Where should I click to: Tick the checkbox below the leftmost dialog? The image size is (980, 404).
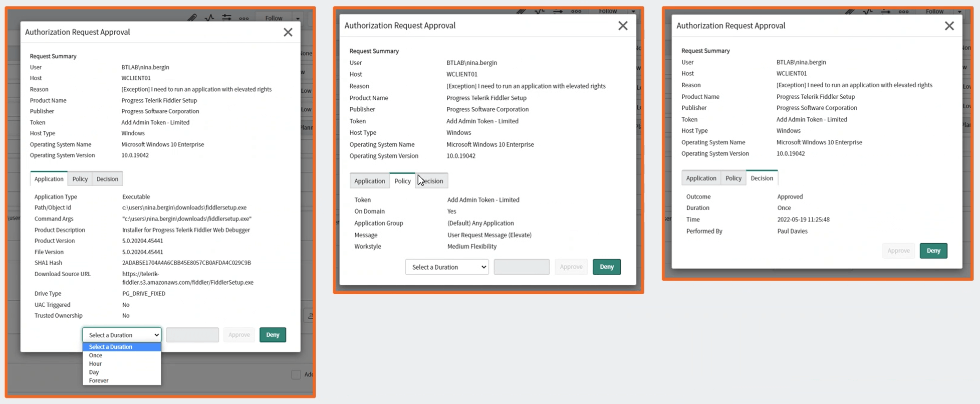(296, 374)
